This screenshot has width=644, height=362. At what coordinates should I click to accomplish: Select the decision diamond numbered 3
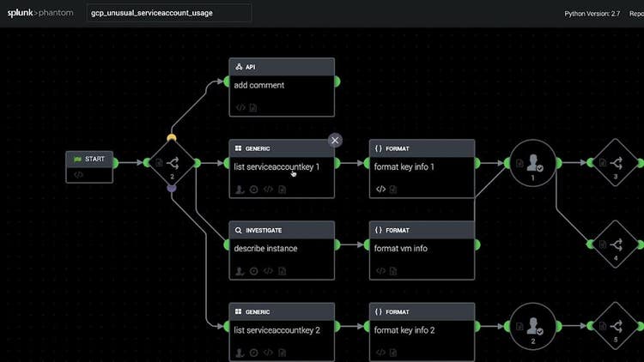[x=615, y=163]
